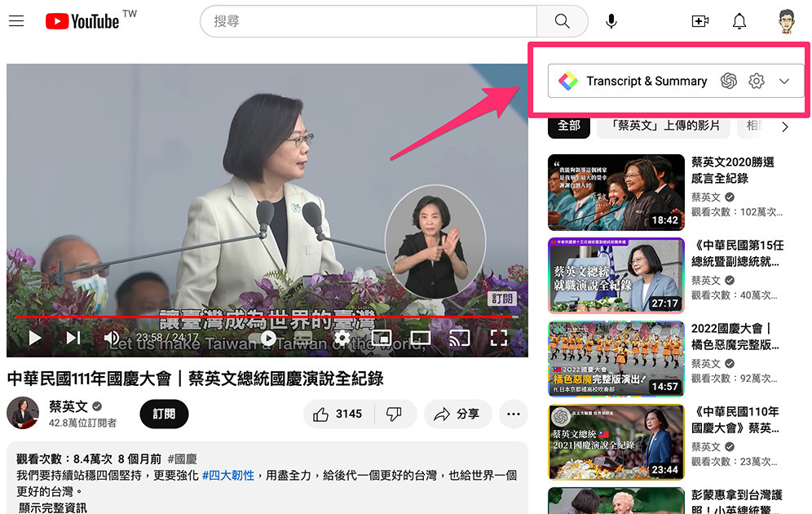The width and height of the screenshot is (812, 514).
Task: Dislike the video
Action: [x=395, y=414]
